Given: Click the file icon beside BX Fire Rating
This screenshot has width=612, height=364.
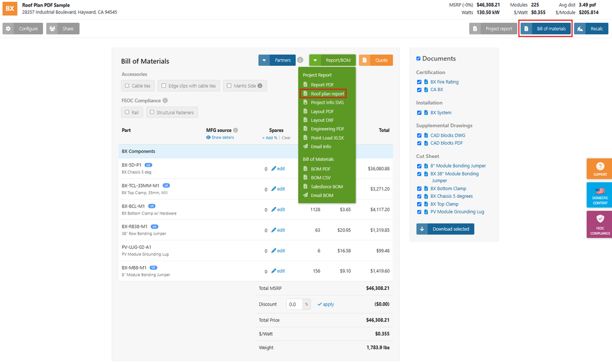Looking at the screenshot, I should (426, 82).
